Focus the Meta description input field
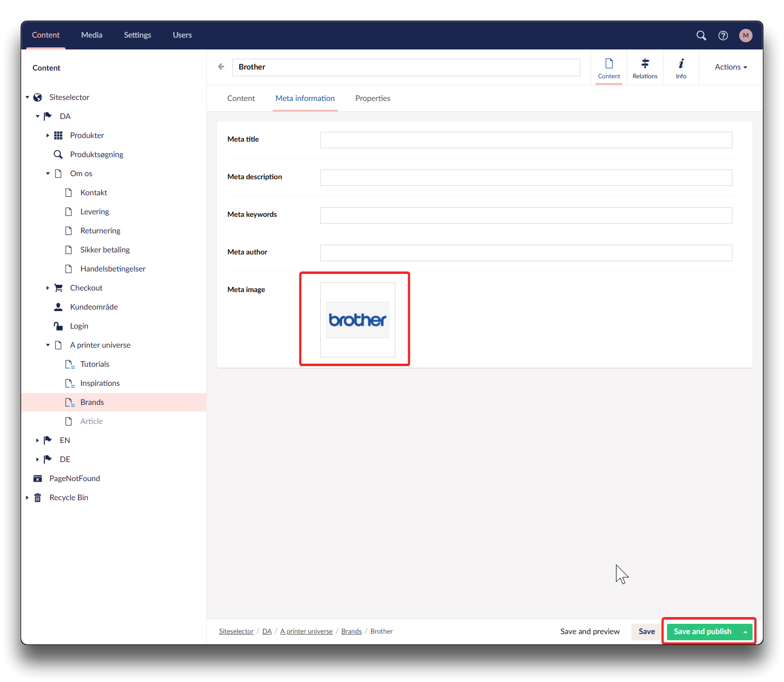Viewport: 784px width, 682px height. coord(526,178)
